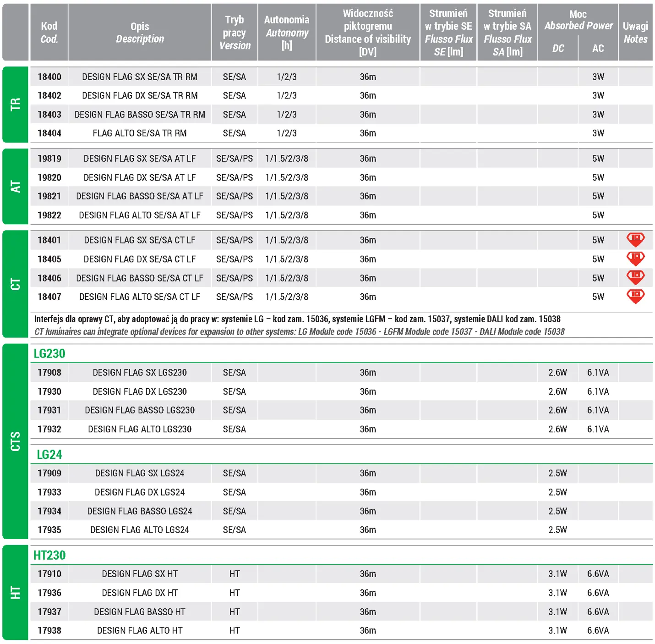Click product code 18402
The image size is (655, 644).
click(x=49, y=95)
